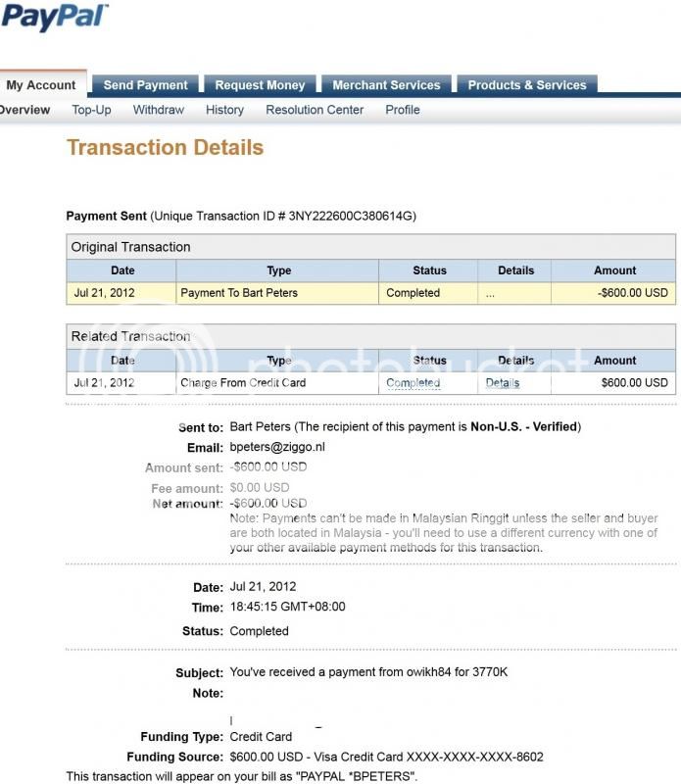
Task: Open Details link for credit card charge
Action: click(503, 383)
